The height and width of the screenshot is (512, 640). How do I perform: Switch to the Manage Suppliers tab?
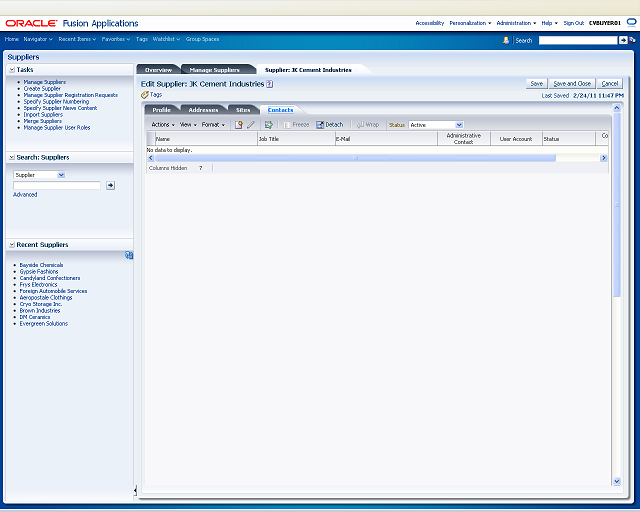[214, 70]
